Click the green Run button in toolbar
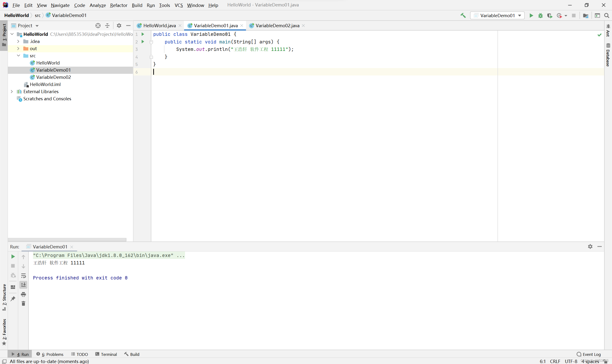Viewport: 612px width, 364px height. click(x=531, y=16)
